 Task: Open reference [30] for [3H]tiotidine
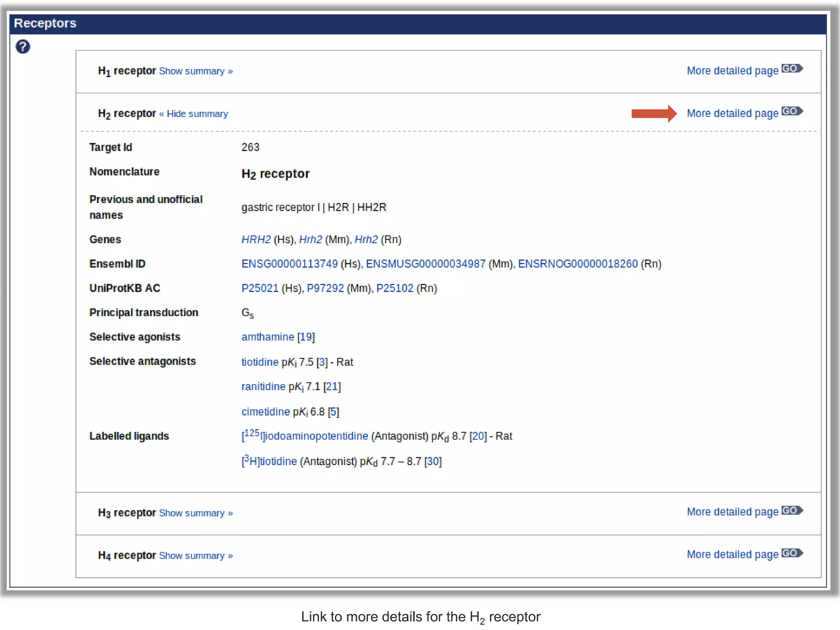(433, 461)
